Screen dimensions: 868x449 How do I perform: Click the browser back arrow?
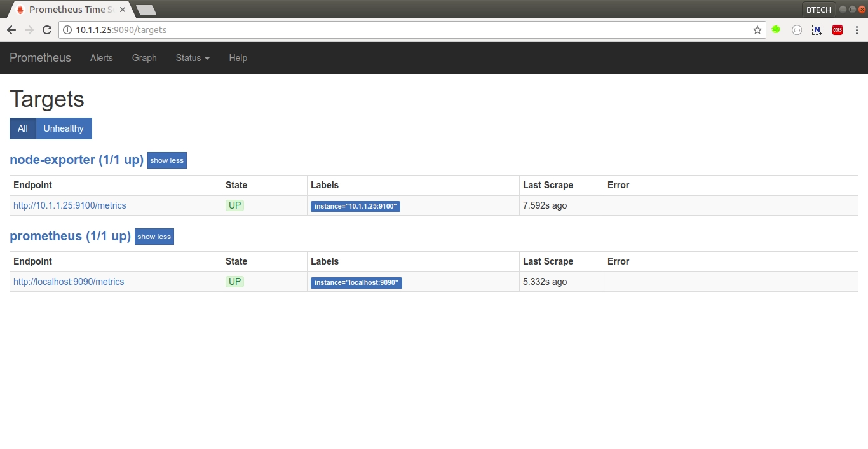click(x=11, y=30)
